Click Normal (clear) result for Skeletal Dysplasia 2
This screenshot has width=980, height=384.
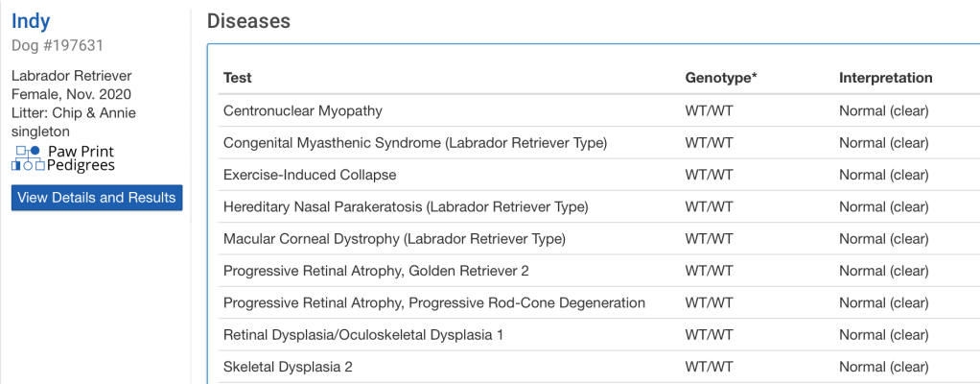tap(883, 367)
